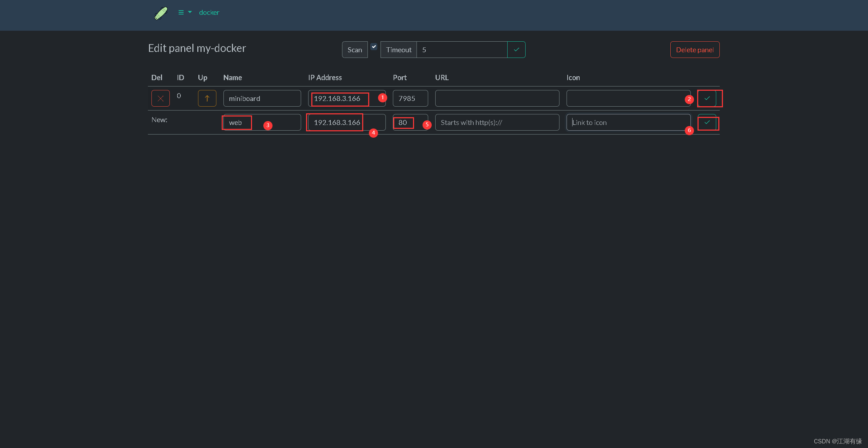Click the 'Link to icon' field

[628, 123]
